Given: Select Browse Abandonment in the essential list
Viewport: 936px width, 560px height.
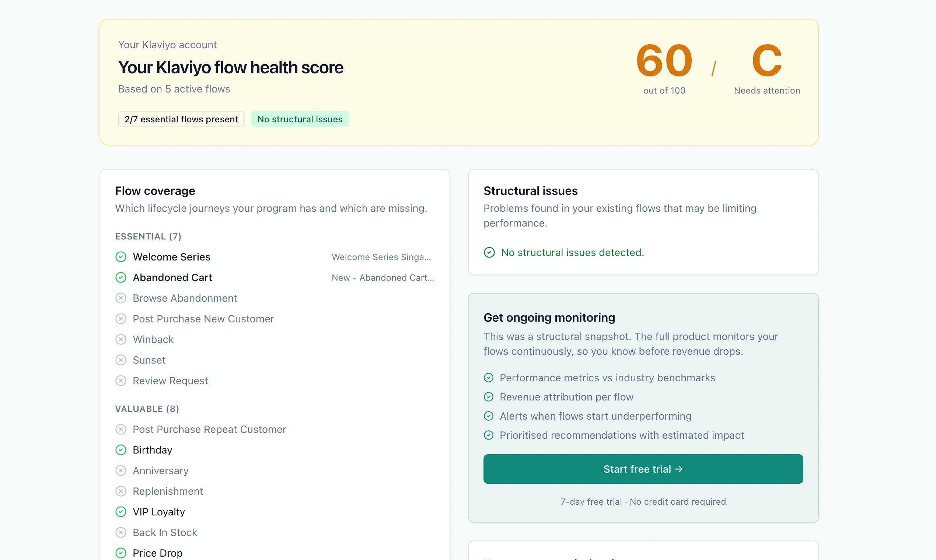Looking at the screenshot, I should (x=185, y=298).
